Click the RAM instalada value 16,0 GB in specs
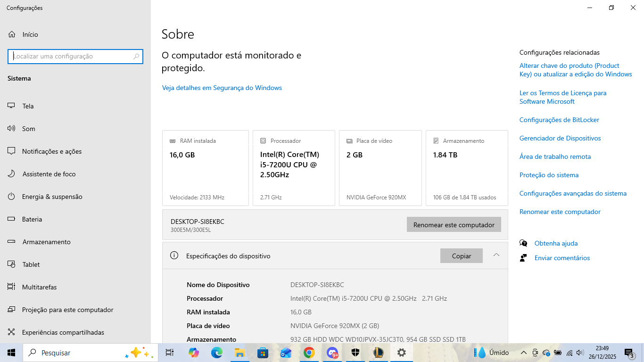Image resolution: width=644 pixels, height=362 pixels. point(301,312)
